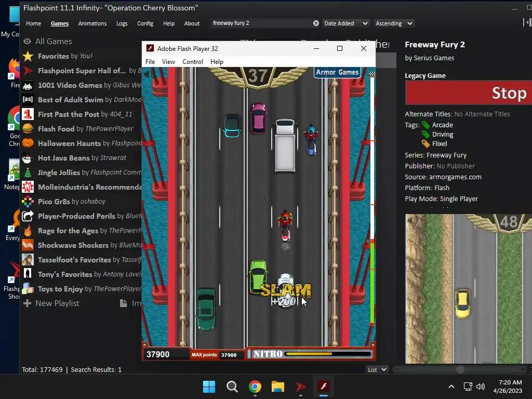Open the Date Added sort dropdown
Image resolution: width=532 pixels, height=399 pixels.
click(x=345, y=23)
